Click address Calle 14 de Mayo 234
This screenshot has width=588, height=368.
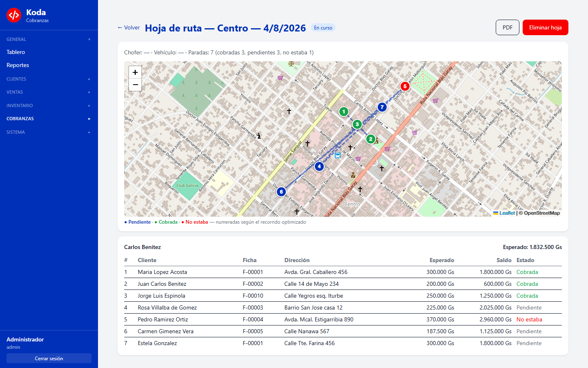[312, 284]
